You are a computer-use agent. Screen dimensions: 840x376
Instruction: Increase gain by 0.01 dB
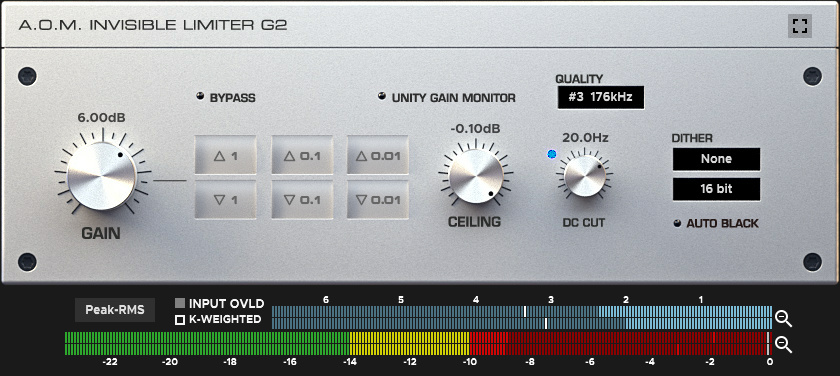(x=378, y=155)
